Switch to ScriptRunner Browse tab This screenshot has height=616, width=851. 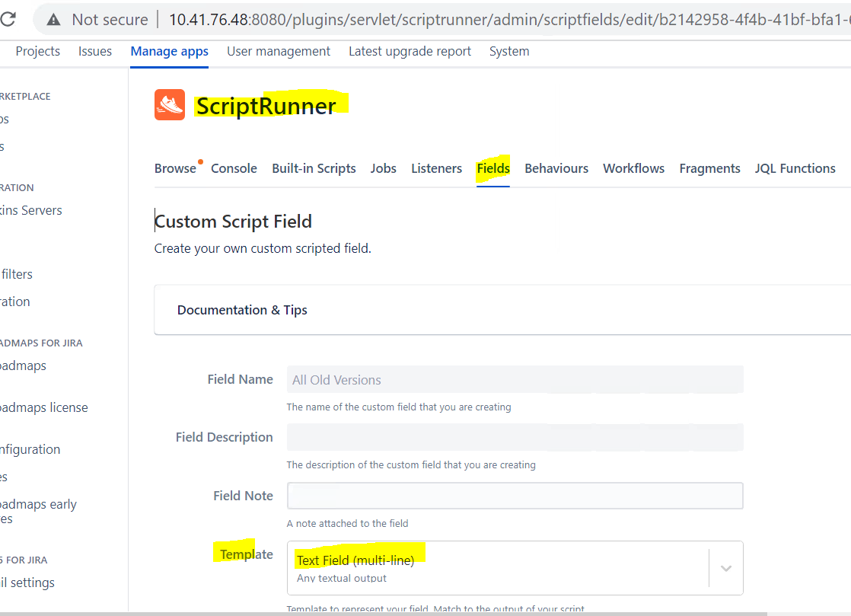click(175, 168)
